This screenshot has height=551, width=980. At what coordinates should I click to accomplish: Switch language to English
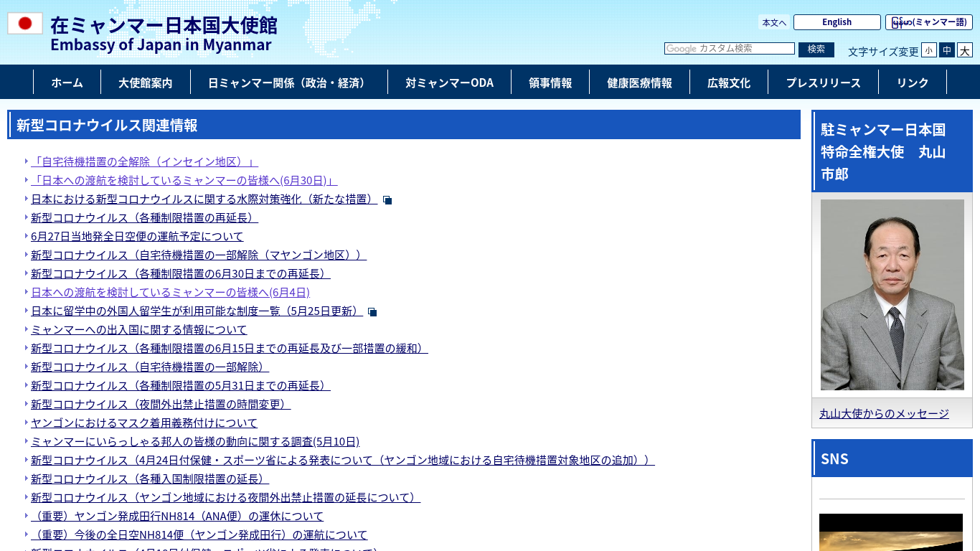click(x=837, y=22)
